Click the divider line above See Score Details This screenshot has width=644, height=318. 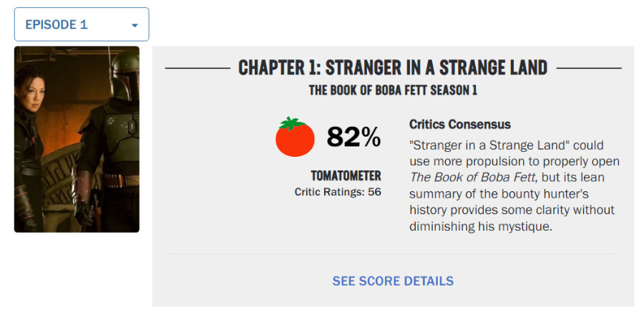[x=393, y=254]
